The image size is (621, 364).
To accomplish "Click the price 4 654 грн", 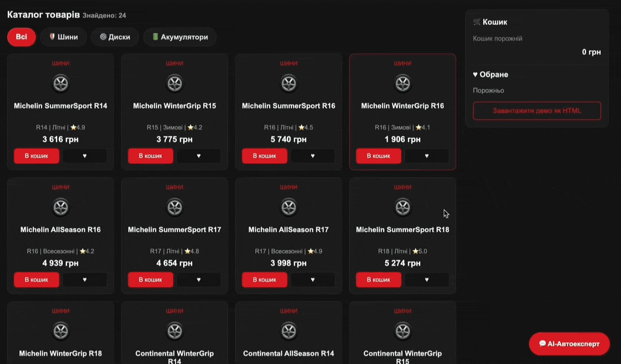I will click(x=175, y=263).
